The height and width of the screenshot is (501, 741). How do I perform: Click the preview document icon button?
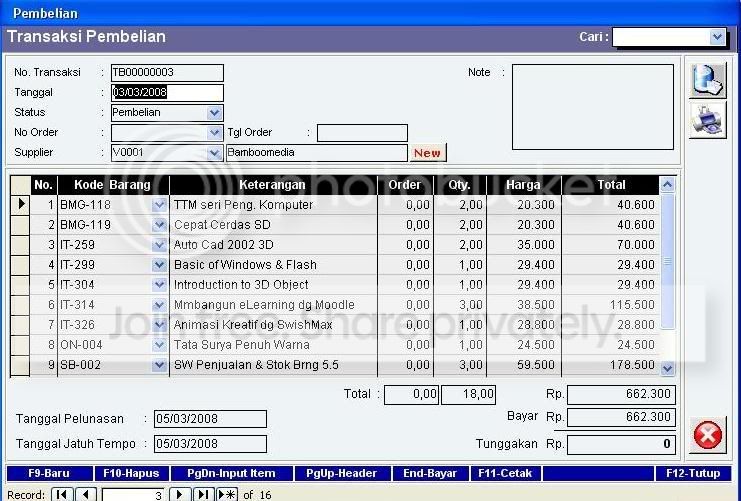707,80
